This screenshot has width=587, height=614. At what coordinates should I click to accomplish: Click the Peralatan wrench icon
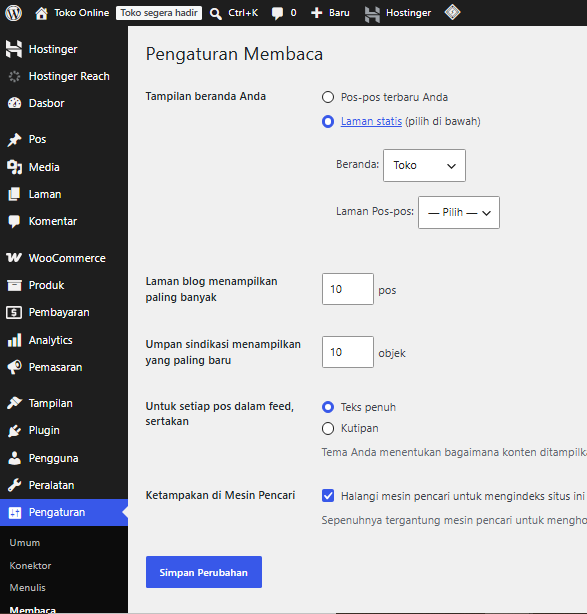point(14,485)
